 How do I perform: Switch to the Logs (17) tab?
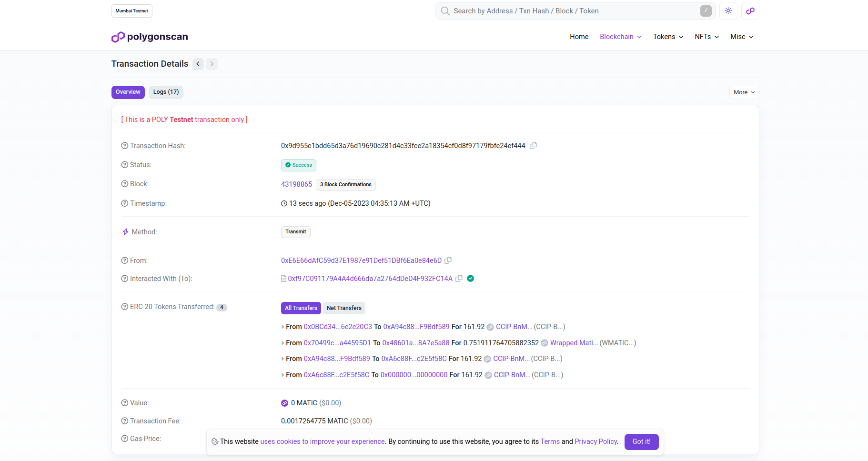pyautogui.click(x=166, y=92)
